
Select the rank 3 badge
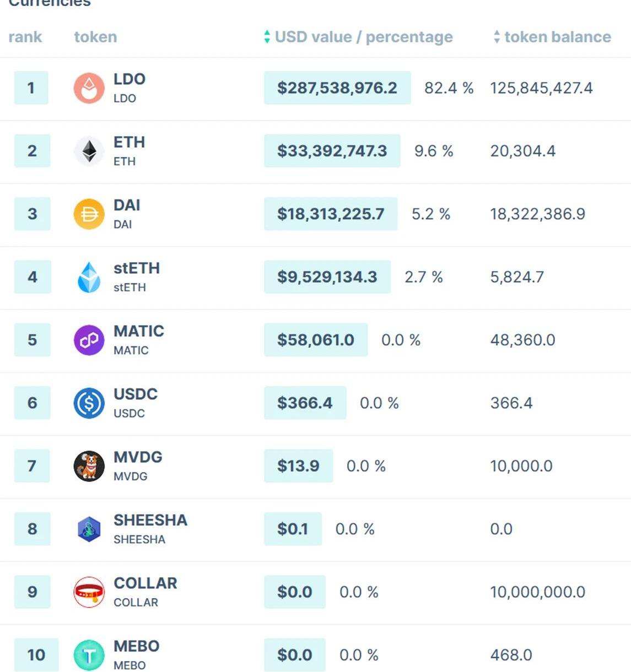[x=32, y=214]
